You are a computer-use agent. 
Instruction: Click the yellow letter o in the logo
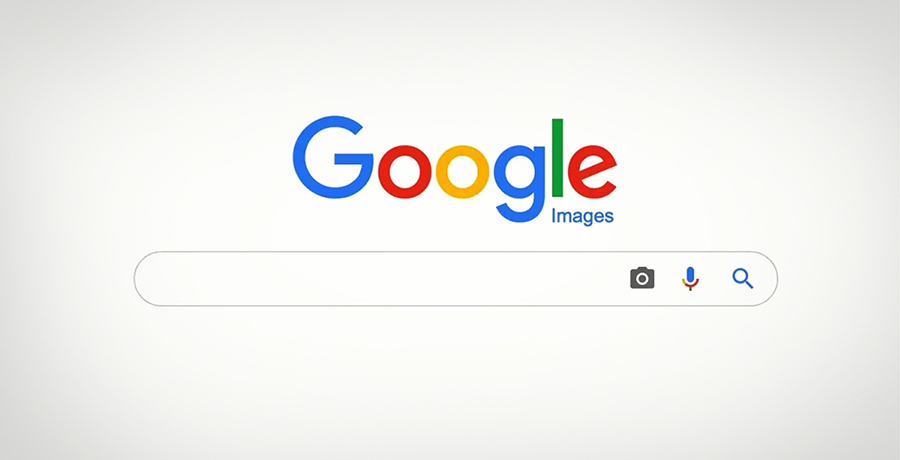[x=463, y=172]
